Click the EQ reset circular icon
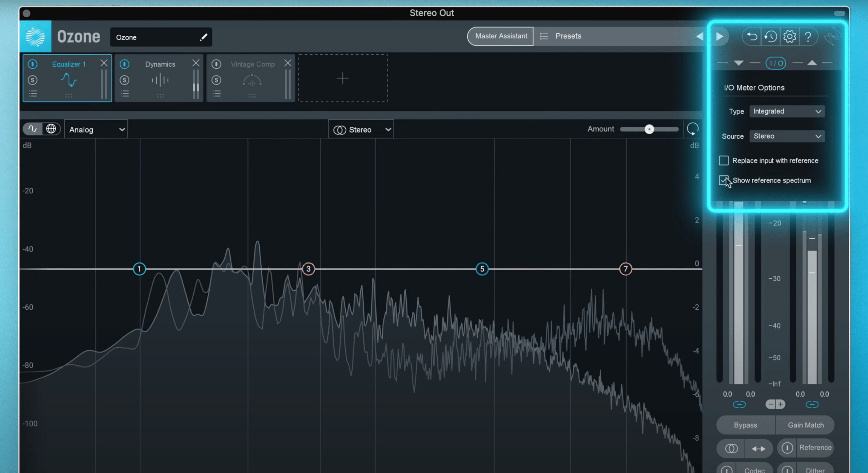 tap(693, 129)
